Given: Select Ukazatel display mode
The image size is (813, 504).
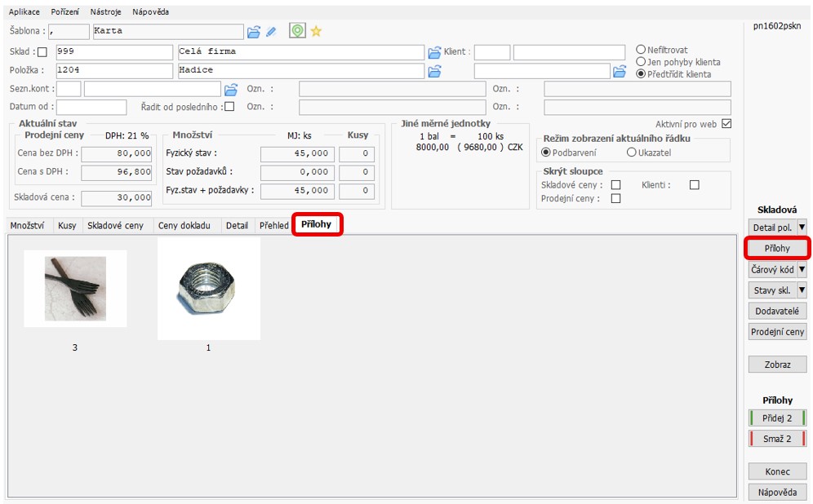Looking at the screenshot, I should 631,153.
